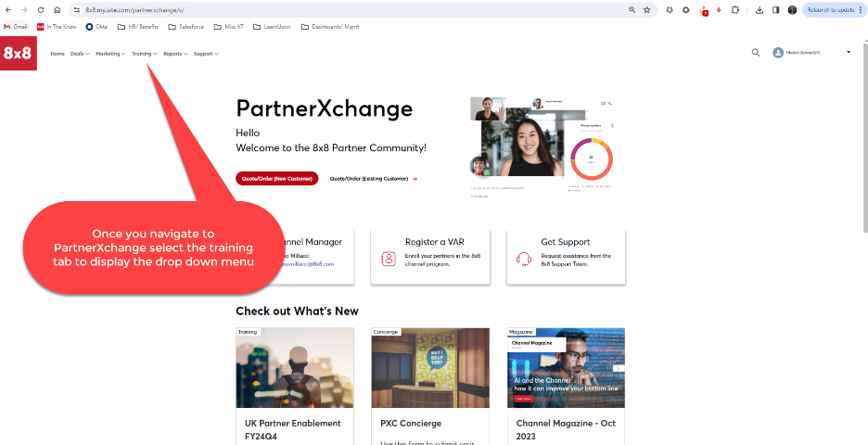Open the LearnUpon bookmark folder

[272, 27]
